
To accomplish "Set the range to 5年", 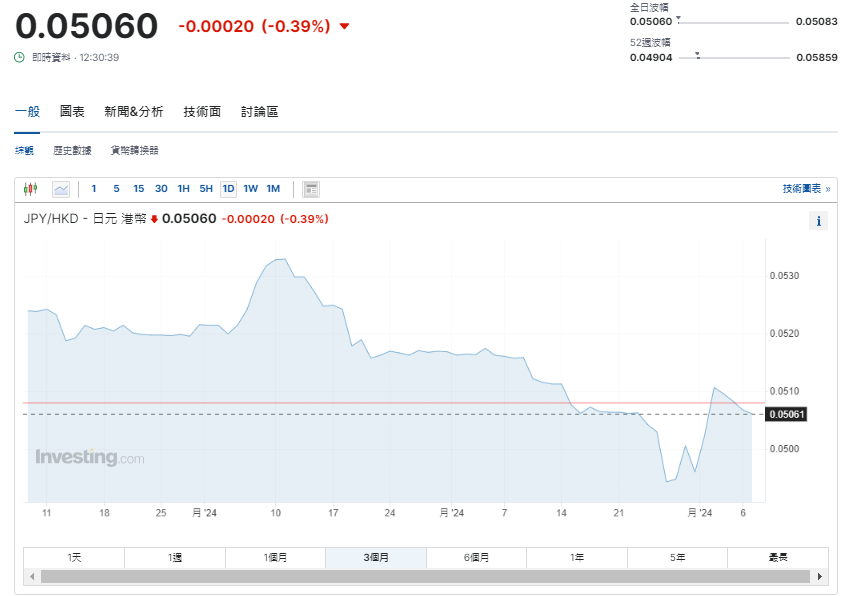I will 677,557.
